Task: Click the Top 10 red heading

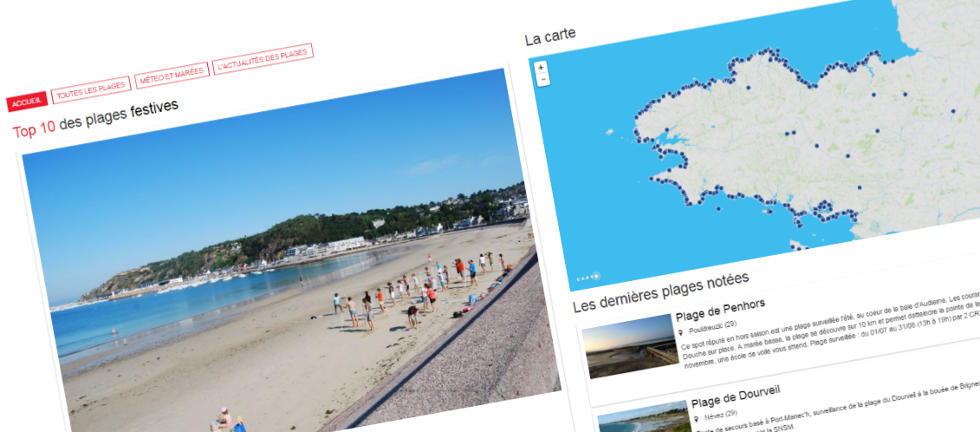Action: tap(35, 130)
